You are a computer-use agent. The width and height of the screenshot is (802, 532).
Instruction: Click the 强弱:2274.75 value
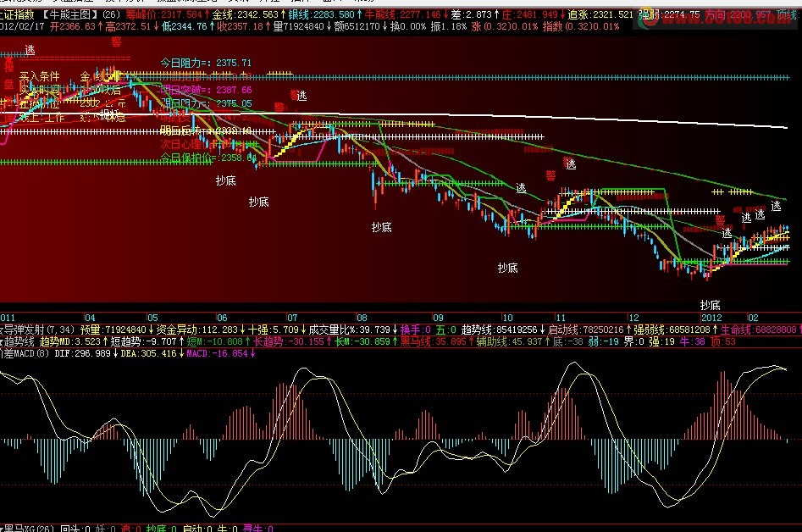669,15
